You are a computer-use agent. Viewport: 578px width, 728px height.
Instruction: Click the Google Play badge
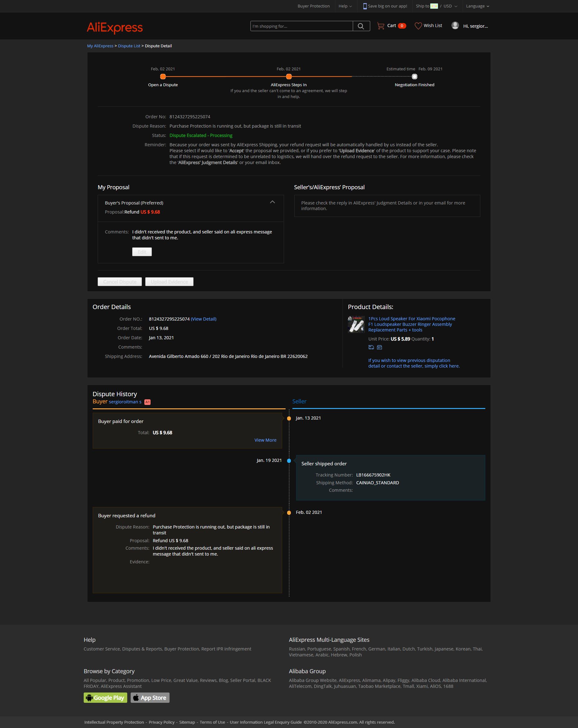pos(105,697)
